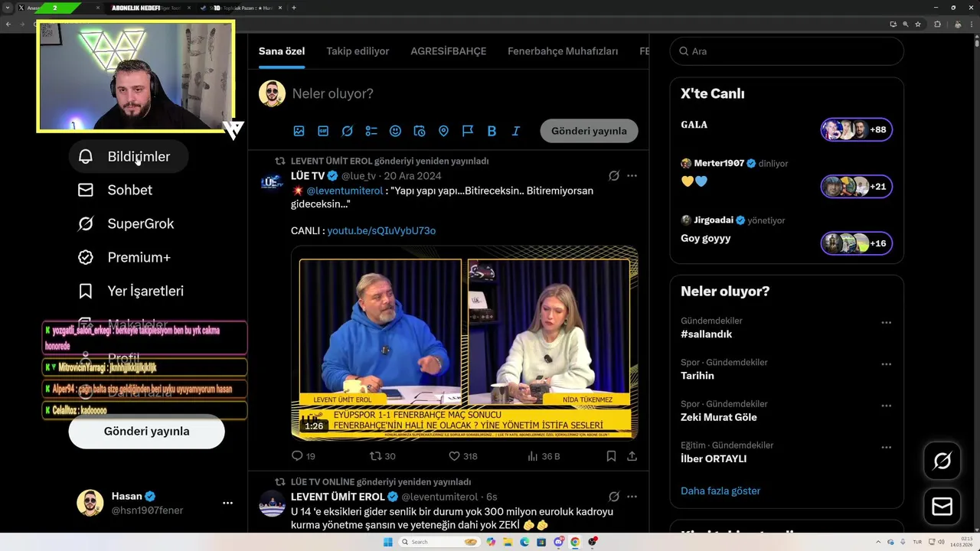Open browser tab list chevron
The width and height of the screenshot is (980, 551).
click(8, 8)
